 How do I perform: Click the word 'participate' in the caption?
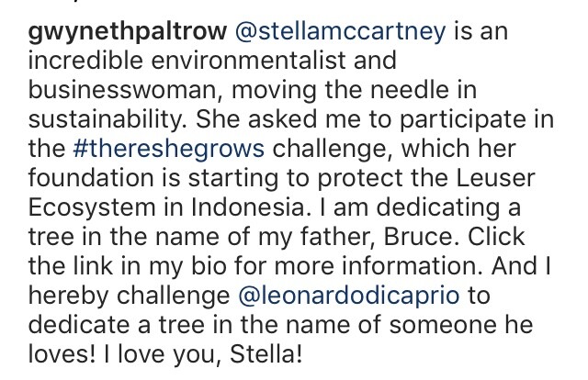(462, 120)
